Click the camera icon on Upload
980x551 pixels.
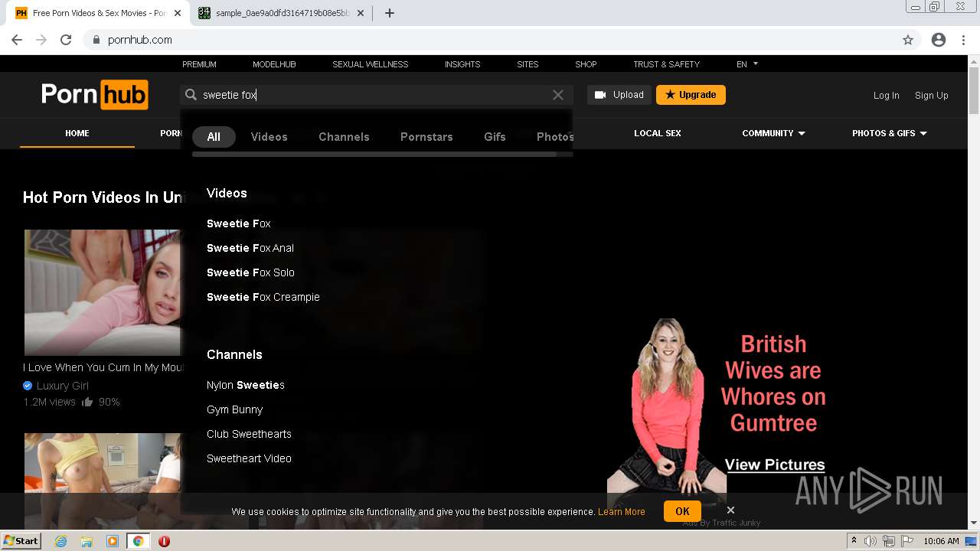[x=600, y=95]
